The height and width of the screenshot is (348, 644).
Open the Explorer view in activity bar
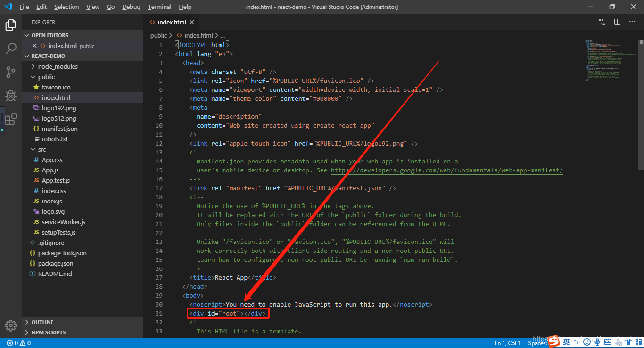coord(11,25)
